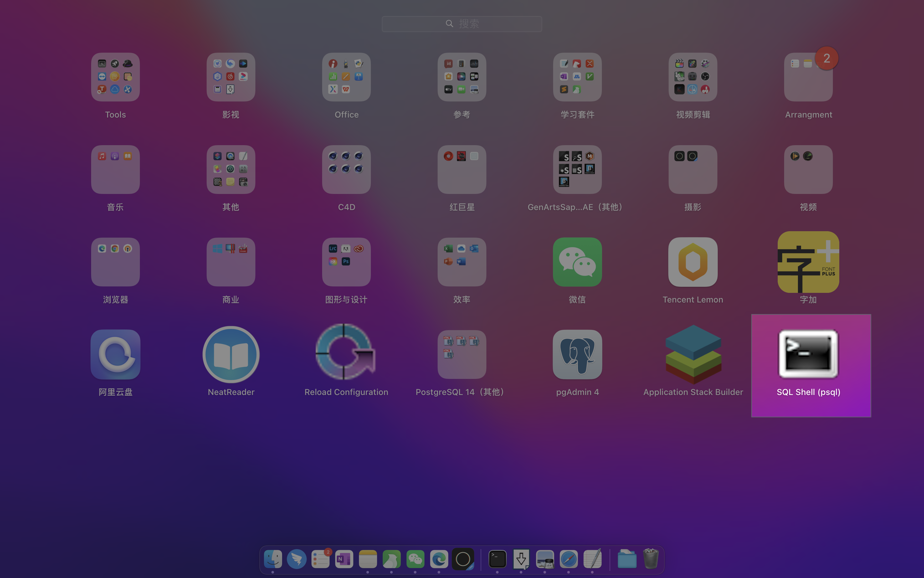Open DingTalk blue wing icon in Dock

297,559
